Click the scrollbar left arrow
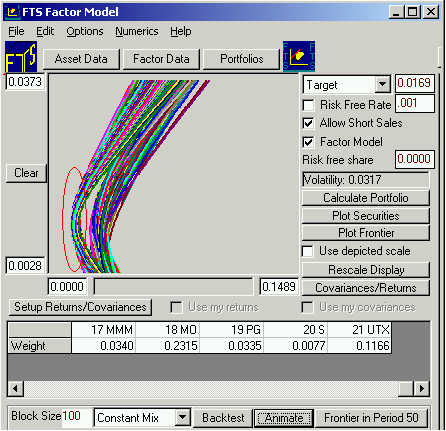The image size is (446, 431). coord(15,388)
